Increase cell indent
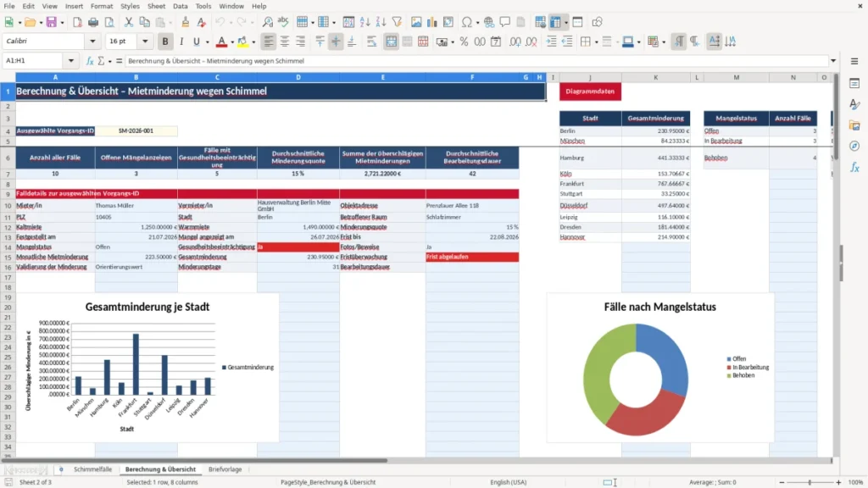 [x=551, y=42]
